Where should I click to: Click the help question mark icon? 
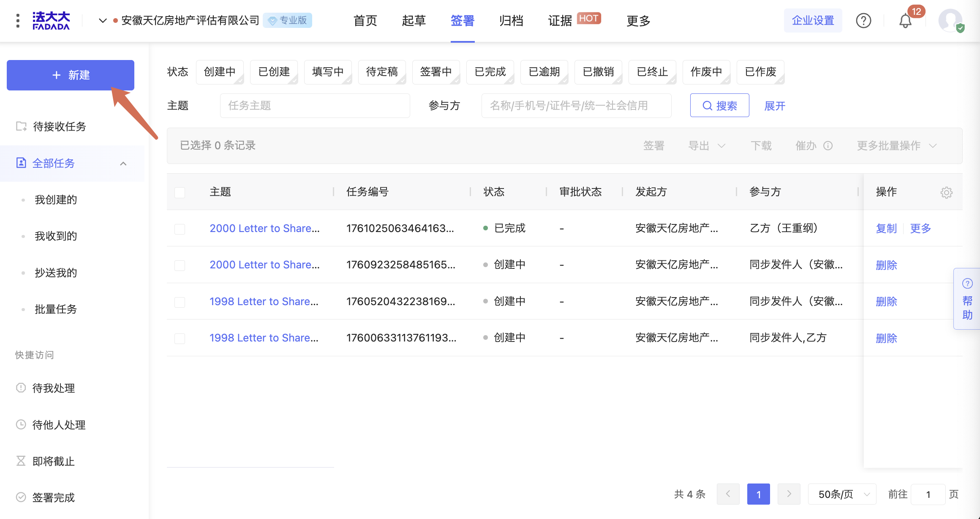863,21
